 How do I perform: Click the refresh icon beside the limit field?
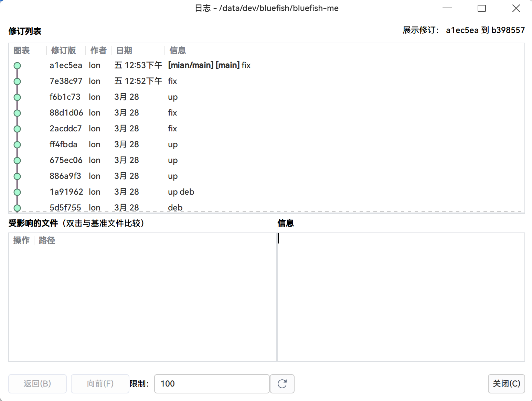pos(282,384)
